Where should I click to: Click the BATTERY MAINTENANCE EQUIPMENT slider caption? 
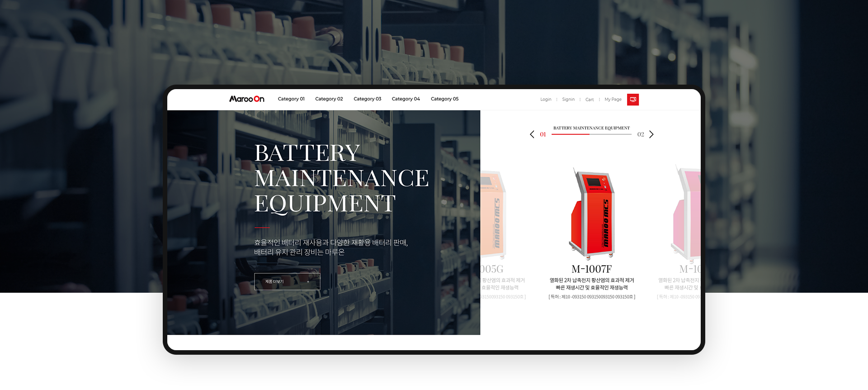tap(591, 128)
